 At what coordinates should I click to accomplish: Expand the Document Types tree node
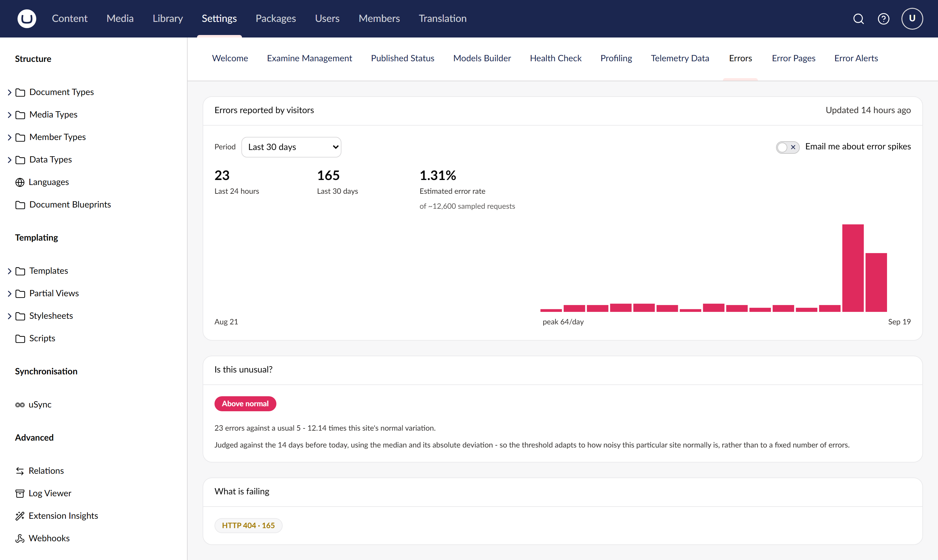tap(9, 92)
